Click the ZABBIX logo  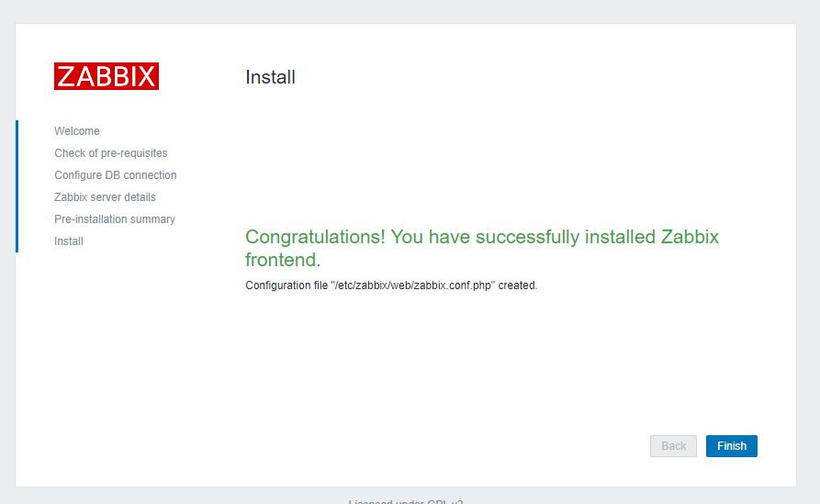[107, 76]
